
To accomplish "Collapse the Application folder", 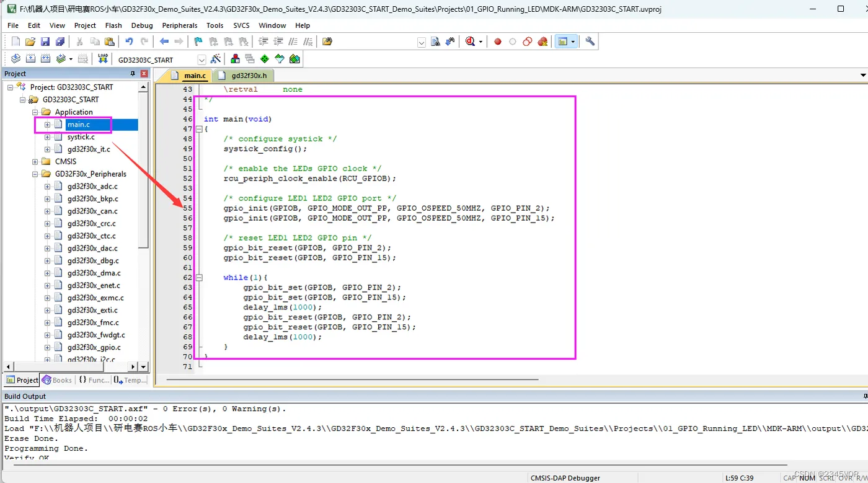I will pyautogui.click(x=35, y=112).
